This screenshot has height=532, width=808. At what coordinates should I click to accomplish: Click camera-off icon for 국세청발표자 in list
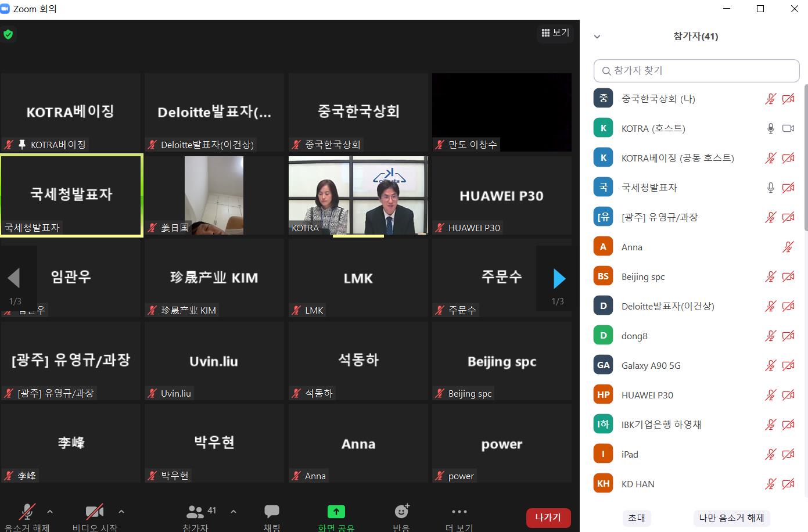tap(788, 188)
